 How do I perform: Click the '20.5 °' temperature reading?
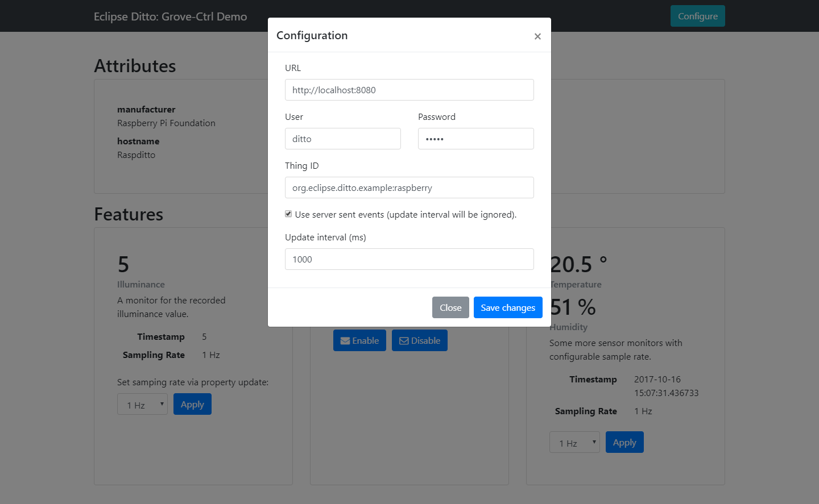click(x=578, y=265)
